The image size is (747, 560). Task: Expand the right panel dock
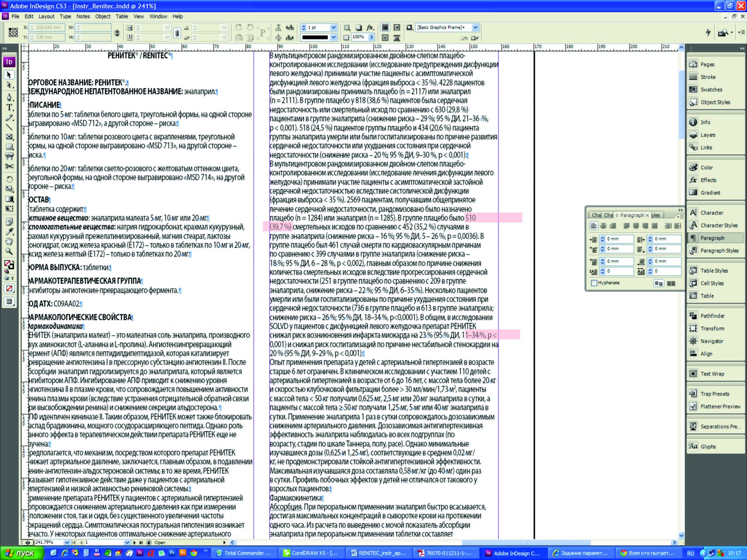742,48
